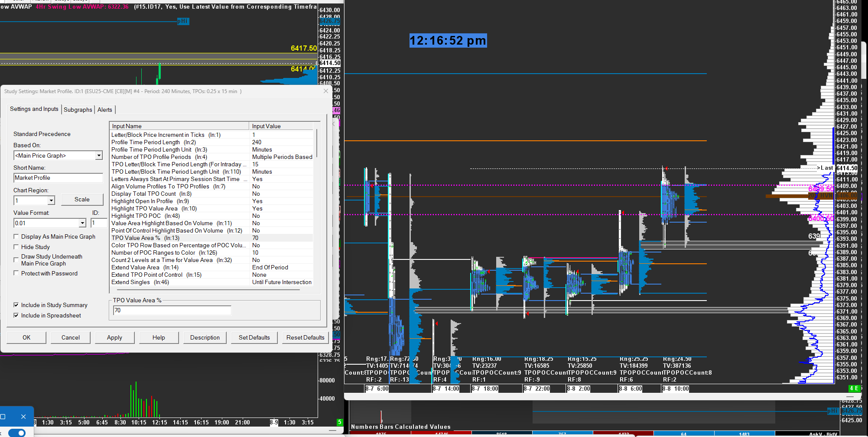Image resolution: width=868 pixels, height=437 pixels.
Task: Click the green '4 E' chart badge
Action: (x=854, y=388)
